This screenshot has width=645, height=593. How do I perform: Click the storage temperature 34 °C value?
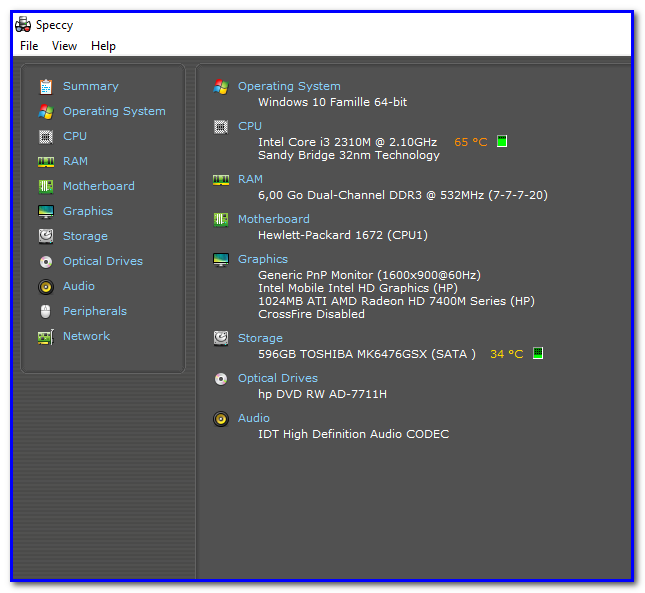(x=506, y=354)
